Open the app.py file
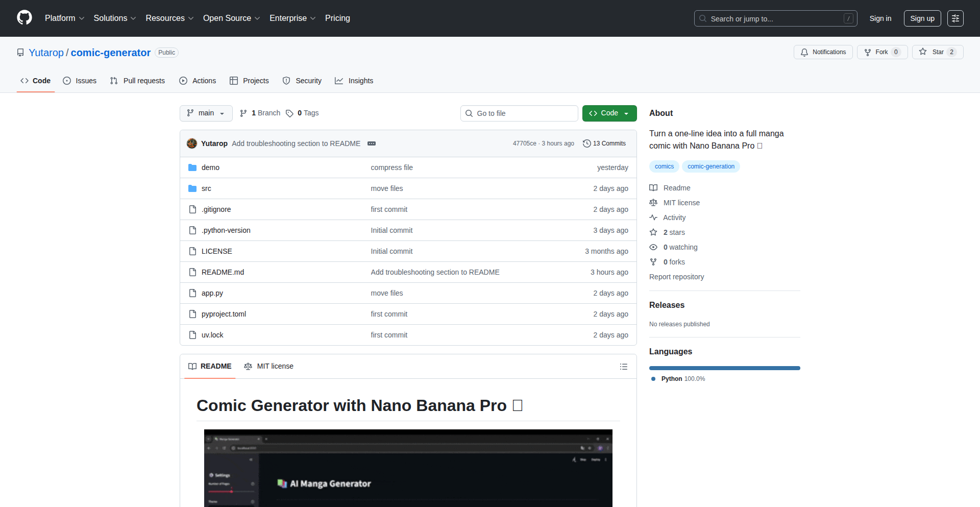Image resolution: width=980 pixels, height=507 pixels. 212,293
